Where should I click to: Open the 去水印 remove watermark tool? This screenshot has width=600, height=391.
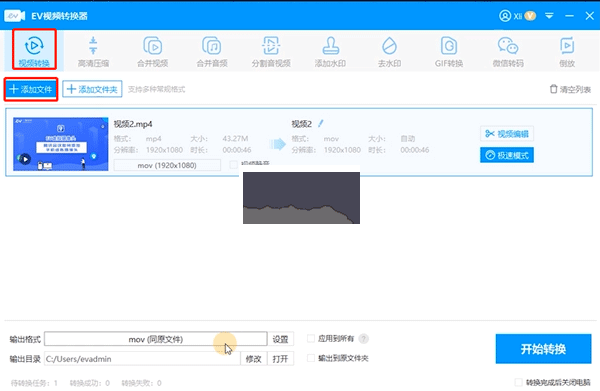[390, 52]
